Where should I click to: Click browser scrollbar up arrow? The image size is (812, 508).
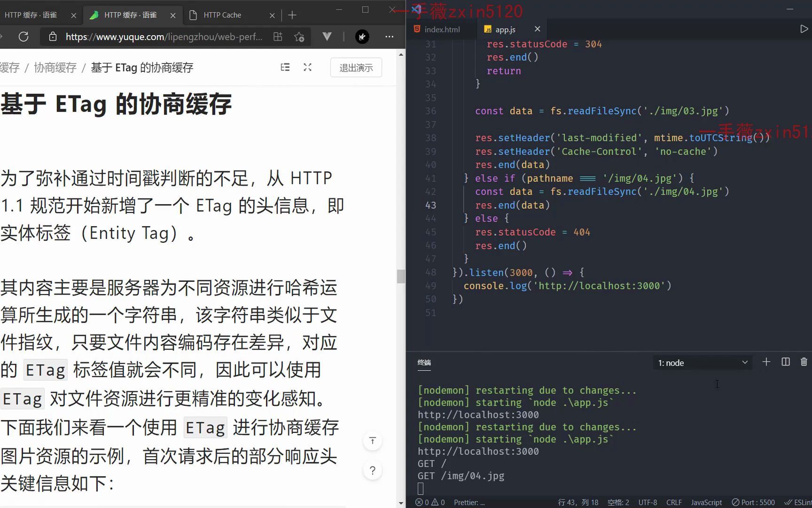[x=401, y=55]
